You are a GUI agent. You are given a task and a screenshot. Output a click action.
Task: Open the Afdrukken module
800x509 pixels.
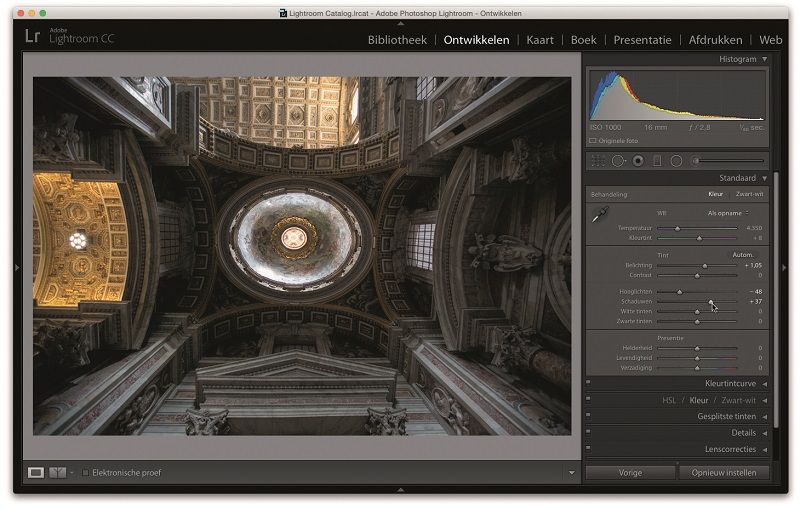point(715,40)
